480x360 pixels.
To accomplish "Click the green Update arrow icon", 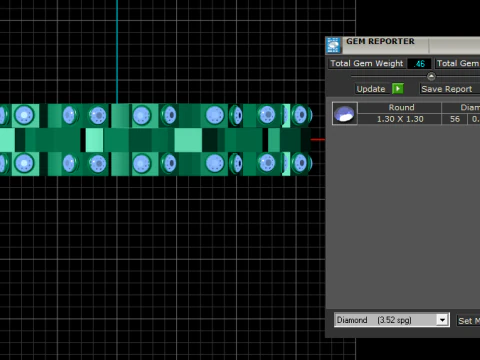I will point(398,89).
